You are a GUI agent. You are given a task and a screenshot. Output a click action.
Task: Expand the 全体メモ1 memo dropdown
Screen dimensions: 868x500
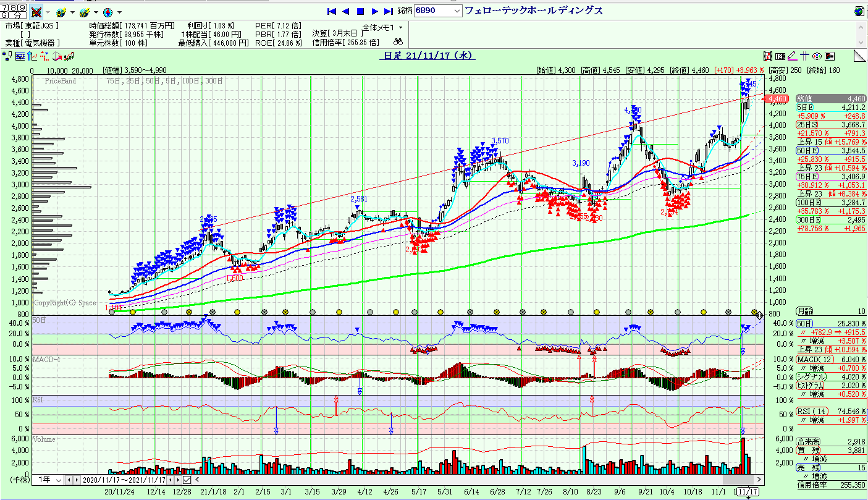[400, 27]
